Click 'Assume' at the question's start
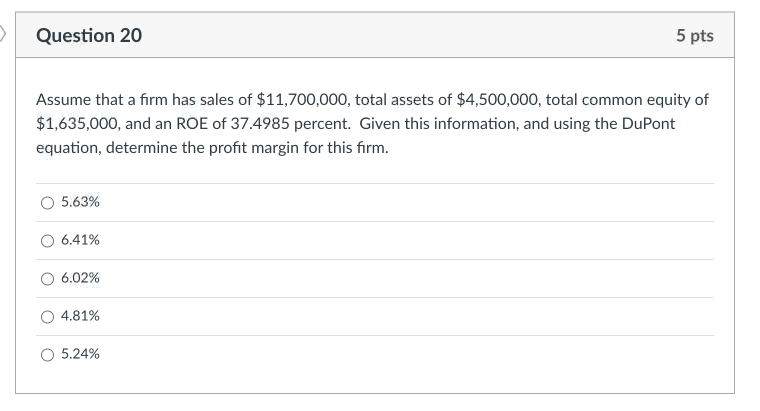 point(62,100)
